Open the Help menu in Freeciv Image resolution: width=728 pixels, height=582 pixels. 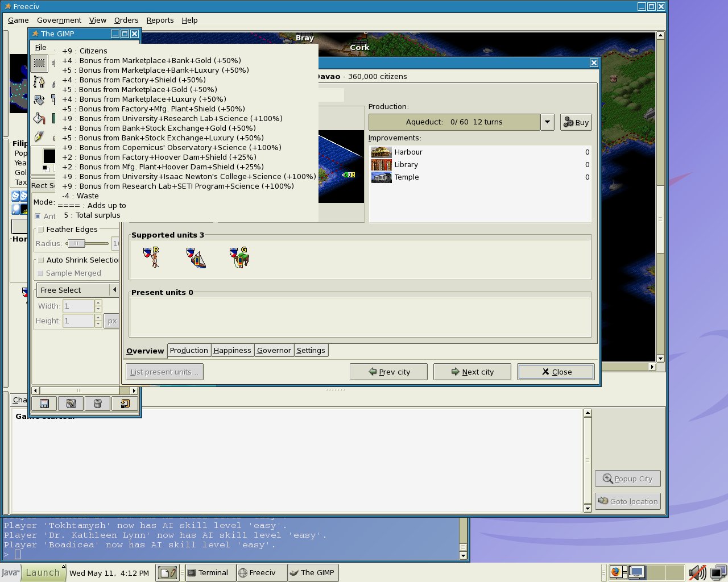(189, 20)
